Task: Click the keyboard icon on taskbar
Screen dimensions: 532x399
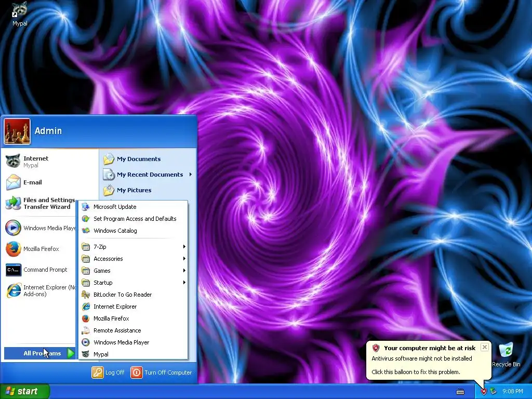Action: (460, 392)
